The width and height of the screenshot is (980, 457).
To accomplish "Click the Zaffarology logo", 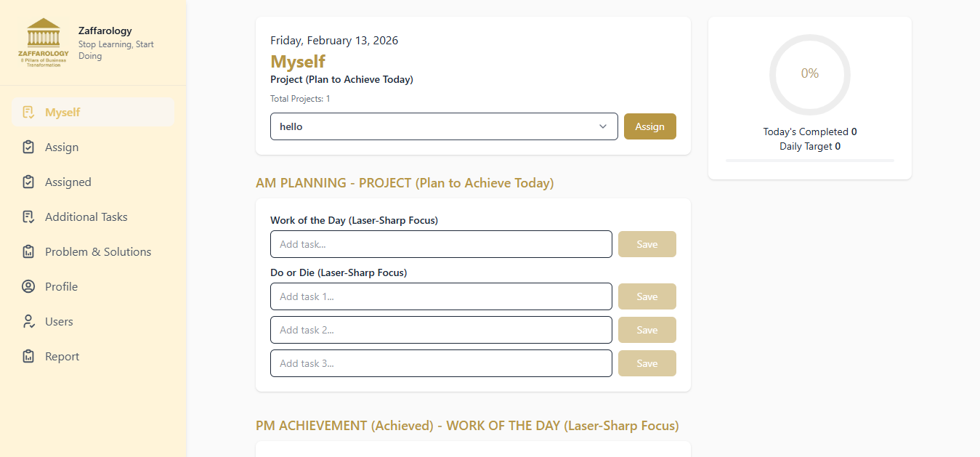I will pos(44,43).
